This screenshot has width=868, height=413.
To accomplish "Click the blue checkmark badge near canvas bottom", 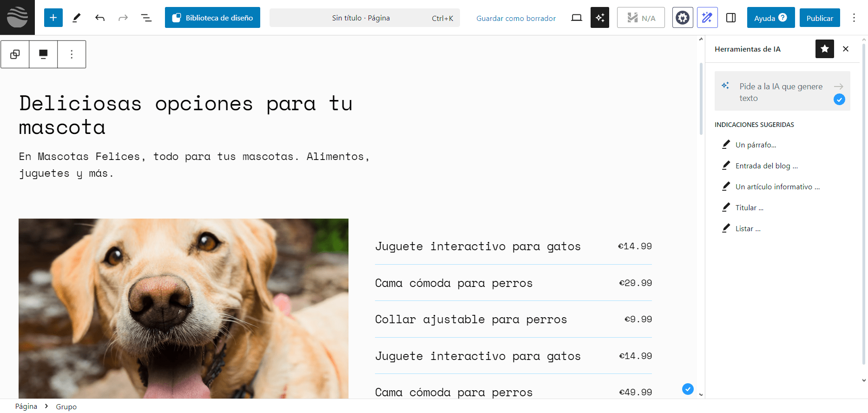I will coord(688,389).
